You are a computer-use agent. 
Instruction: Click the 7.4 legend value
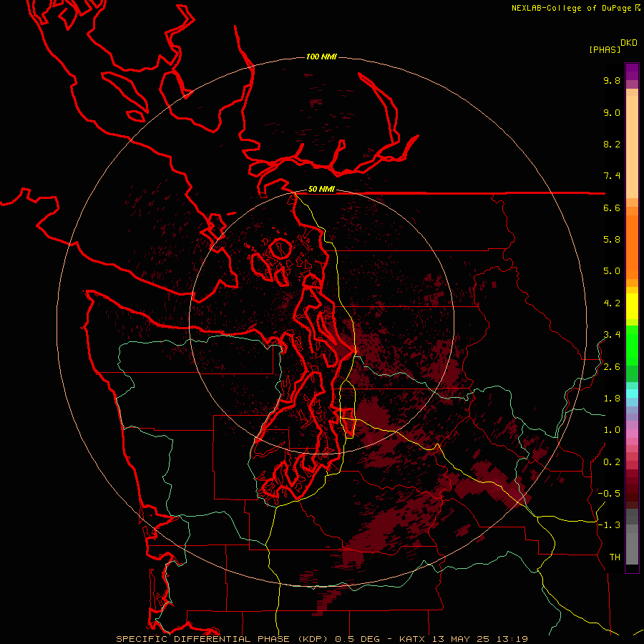(x=612, y=176)
